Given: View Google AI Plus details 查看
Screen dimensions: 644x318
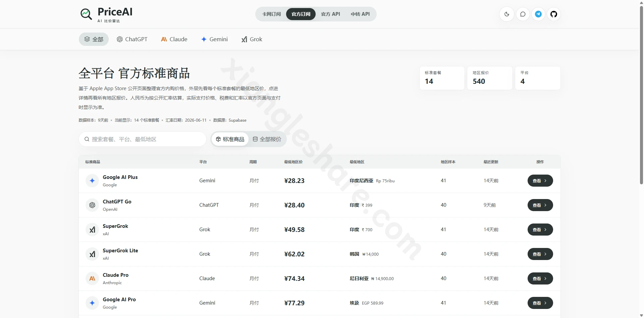Looking at the screenshot, I should coord(540,181).
